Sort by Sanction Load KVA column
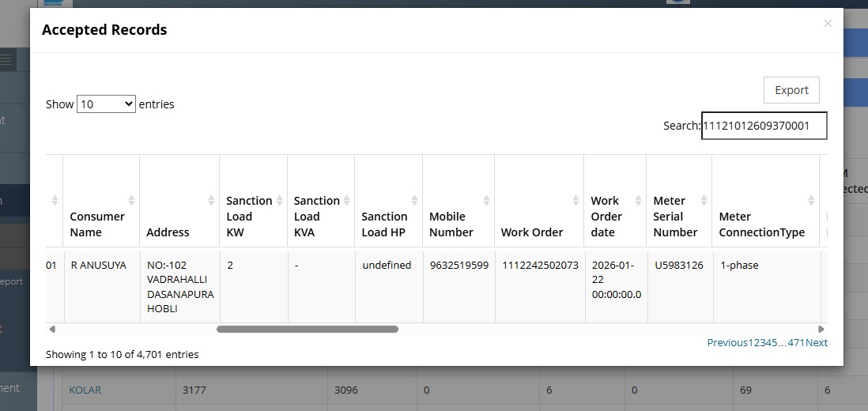This screenshot has width=868, height=411. tap(320, 200)
